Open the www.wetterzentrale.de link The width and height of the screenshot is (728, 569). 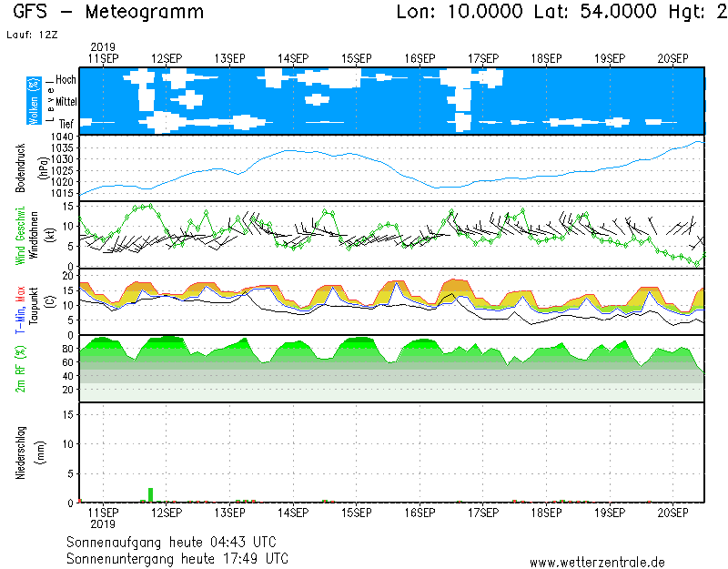click(x=597, y=563)
